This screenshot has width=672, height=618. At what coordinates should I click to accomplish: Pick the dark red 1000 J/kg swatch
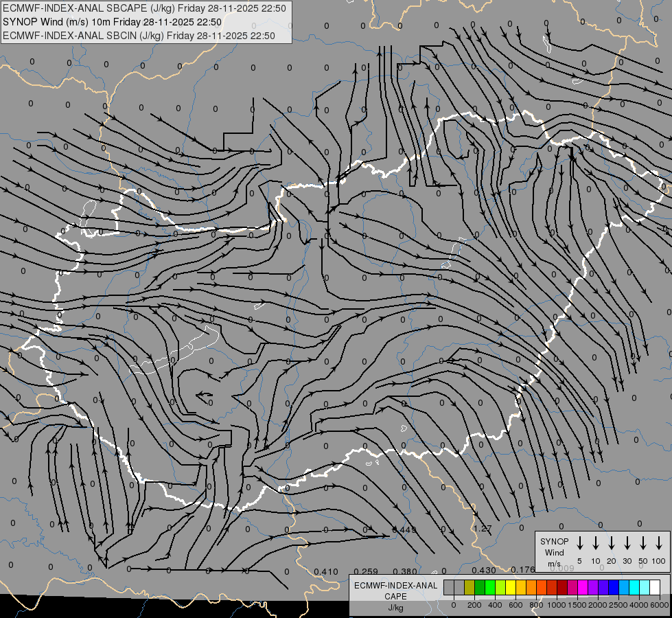pos(562,588)
